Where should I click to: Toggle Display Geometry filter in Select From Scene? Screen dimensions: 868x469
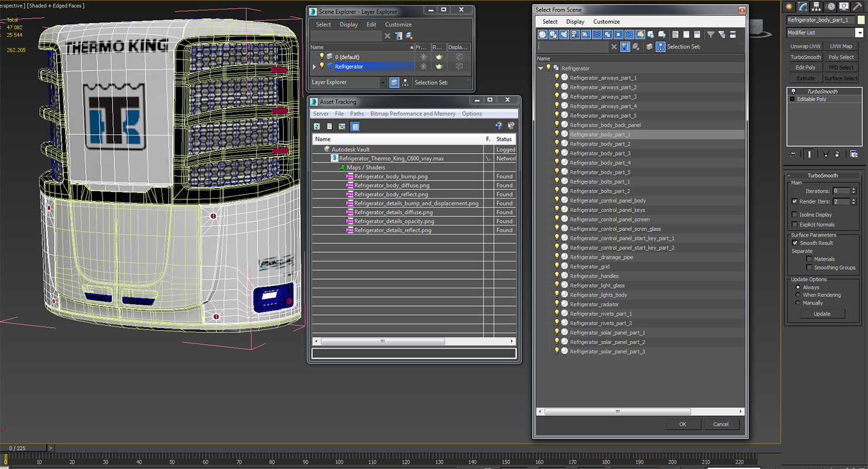tap(542, 35)
